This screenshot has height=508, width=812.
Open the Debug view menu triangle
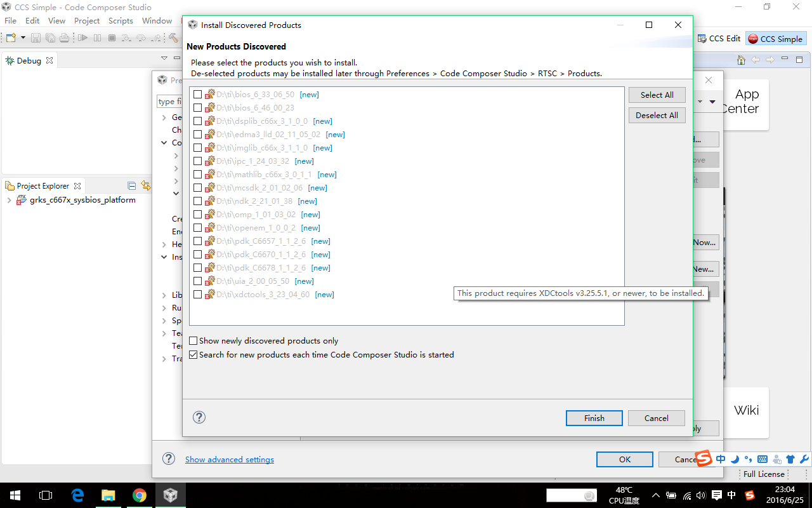pyautogui.click(x=164, y=58)
